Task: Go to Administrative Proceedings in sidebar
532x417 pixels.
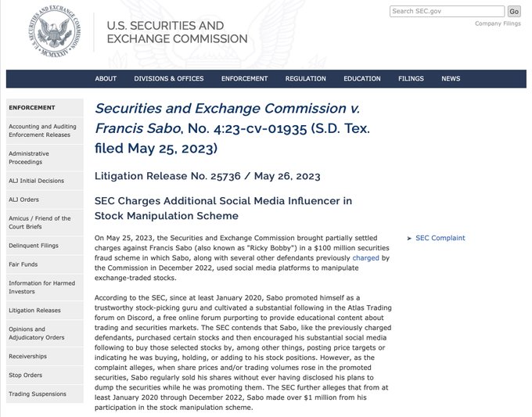Action: click(31, 158)
